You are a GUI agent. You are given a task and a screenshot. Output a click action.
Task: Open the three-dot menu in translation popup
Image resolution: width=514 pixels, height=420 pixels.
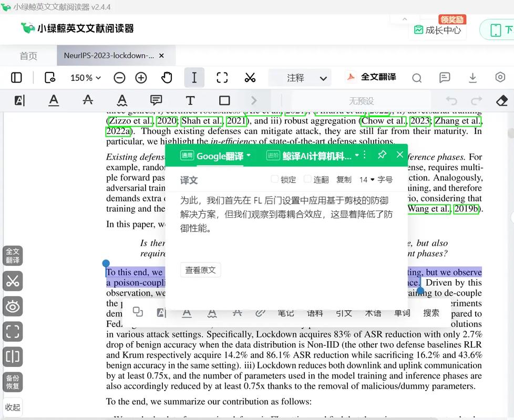tap(365, 154)
